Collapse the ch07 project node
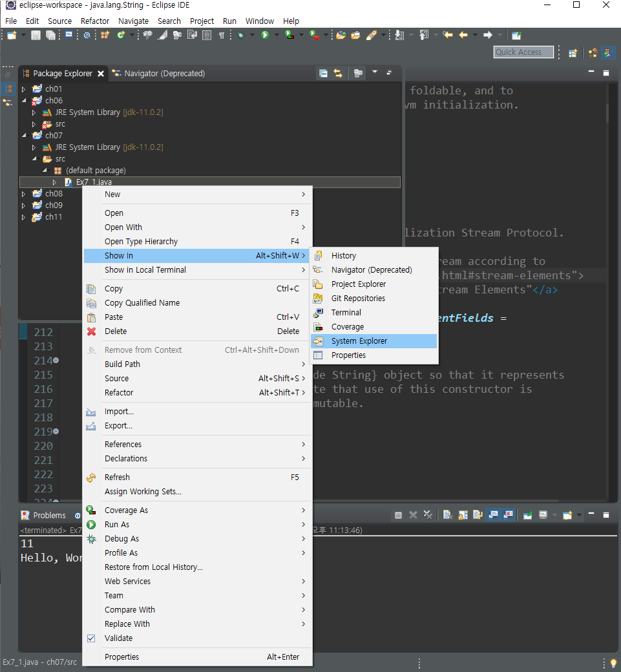 (x=23, y=136)
